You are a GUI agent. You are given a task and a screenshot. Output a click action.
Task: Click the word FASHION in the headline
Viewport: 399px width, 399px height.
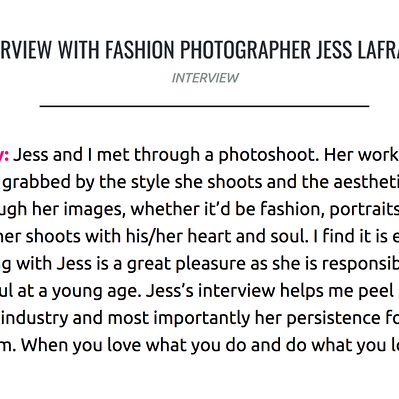(139, 49)
